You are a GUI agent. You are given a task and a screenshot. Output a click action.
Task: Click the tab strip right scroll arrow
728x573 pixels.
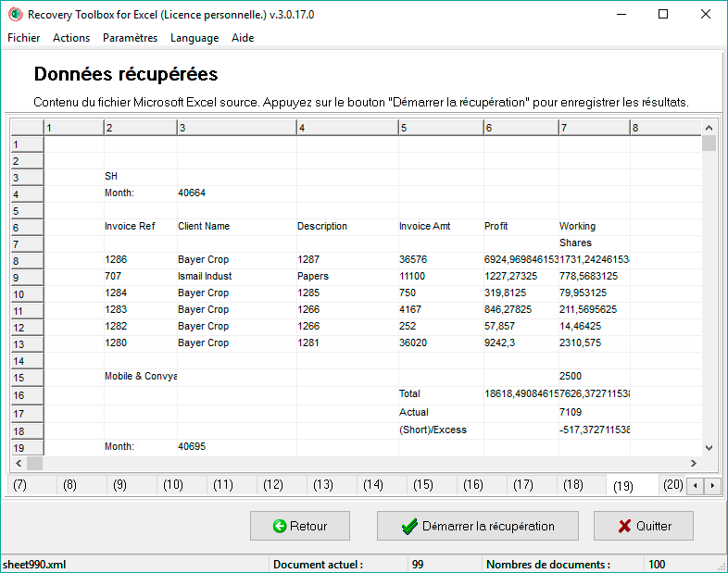[x=712, y=486]
